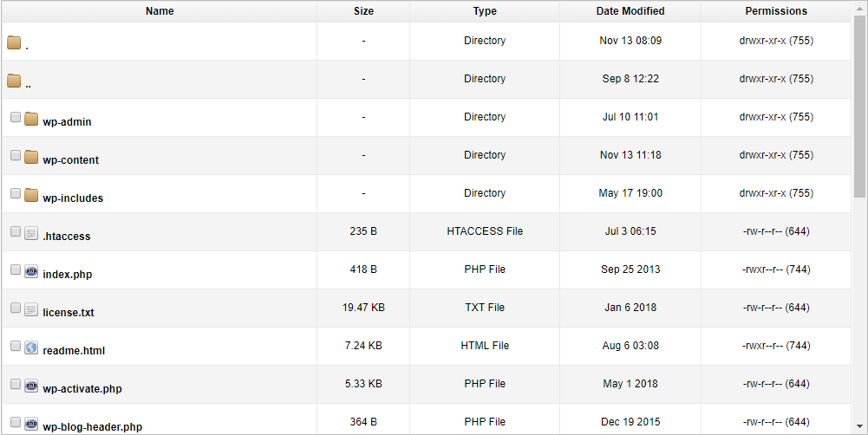Viewport: 868px width, 435px height.
Task: Check the box next to readme.html
Action: click(x=16, y=347)
